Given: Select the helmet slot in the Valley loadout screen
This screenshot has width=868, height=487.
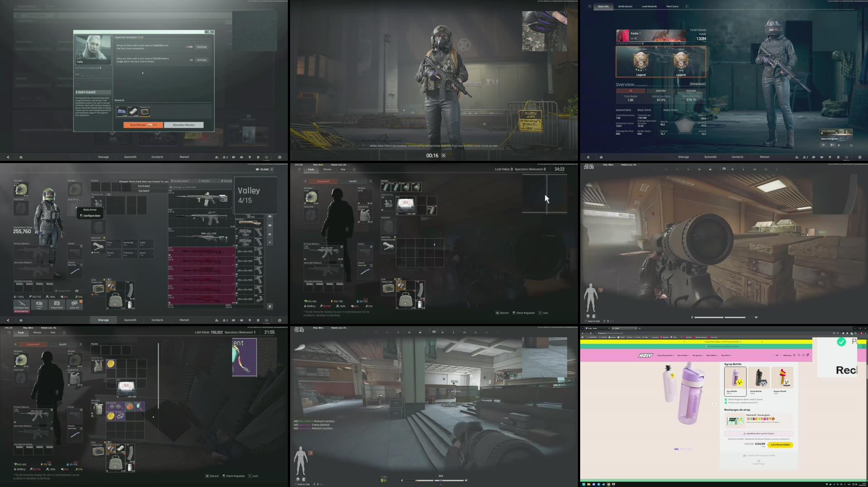Looking at the screenshot, I should point(21,189).
